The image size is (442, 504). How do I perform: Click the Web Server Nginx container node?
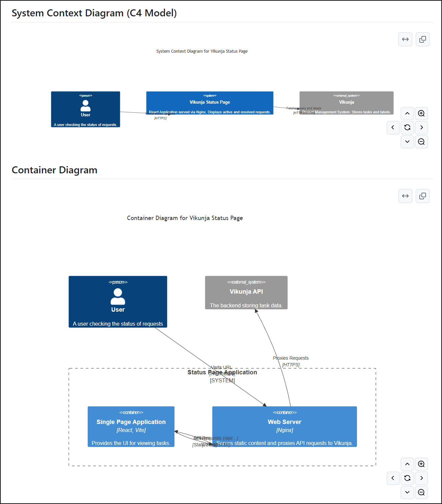click(x=284, y=423)
